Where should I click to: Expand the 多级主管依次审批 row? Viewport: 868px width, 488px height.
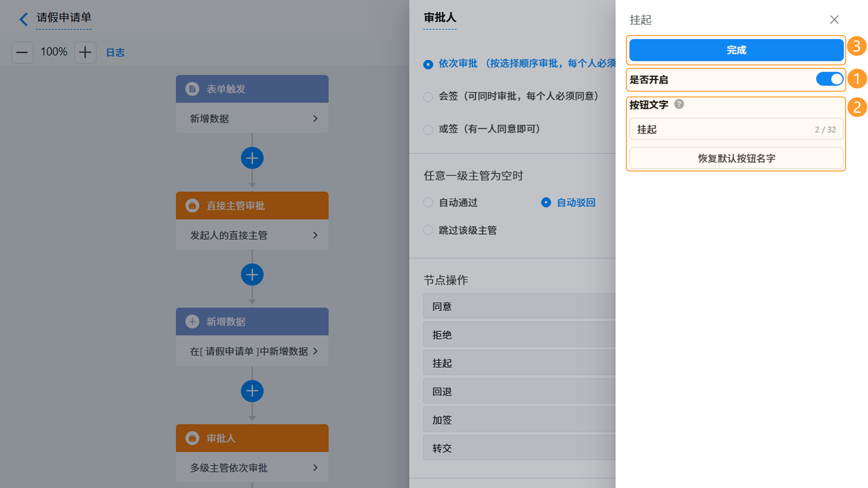tap(252, 467)
